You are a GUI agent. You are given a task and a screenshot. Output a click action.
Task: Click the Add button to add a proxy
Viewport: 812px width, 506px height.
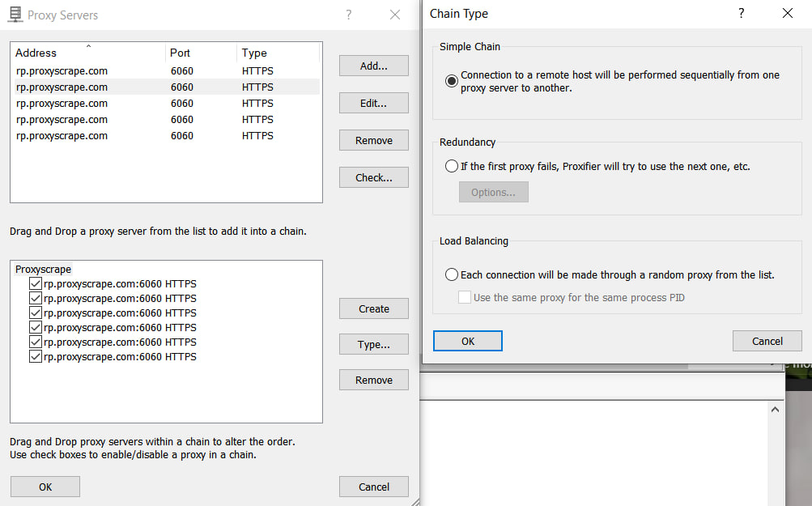tap(373, 66)
